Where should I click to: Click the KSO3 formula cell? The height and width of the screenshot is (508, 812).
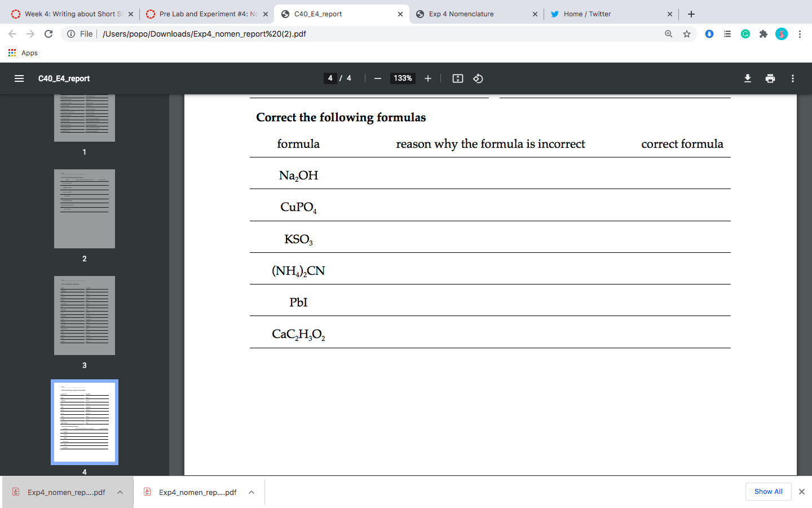[298, 239]
